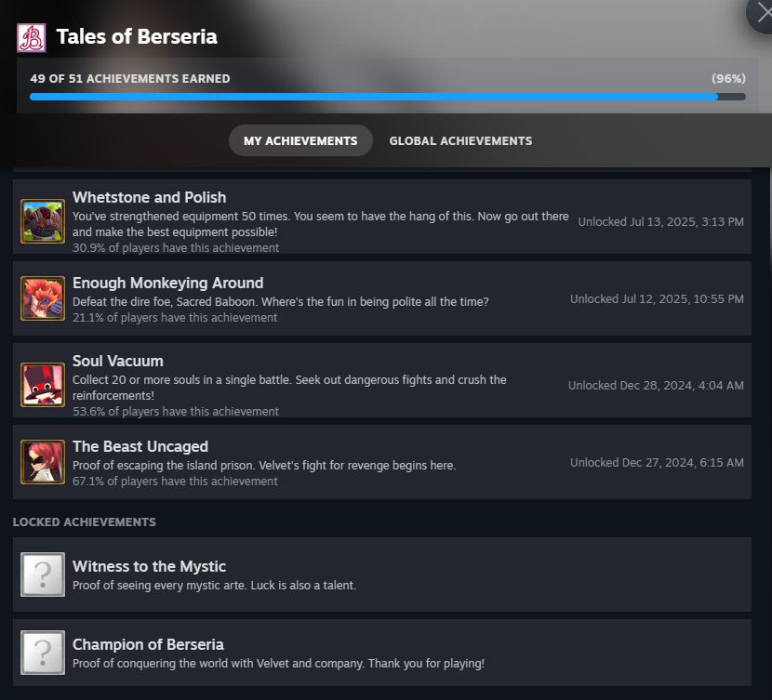The height and width of the screenshot is (700, 772).
Task: Select the Whetstone and Polish title
Action: 149,197
